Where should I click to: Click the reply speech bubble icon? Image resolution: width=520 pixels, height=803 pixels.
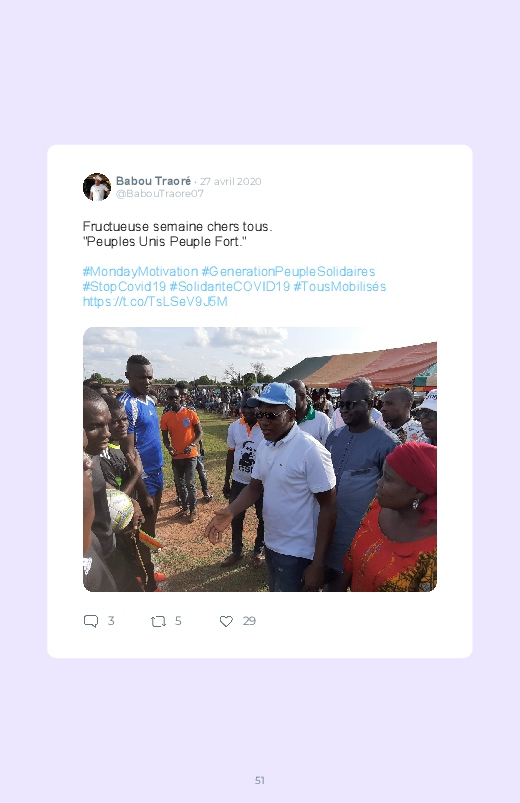(x=91, y=621)
